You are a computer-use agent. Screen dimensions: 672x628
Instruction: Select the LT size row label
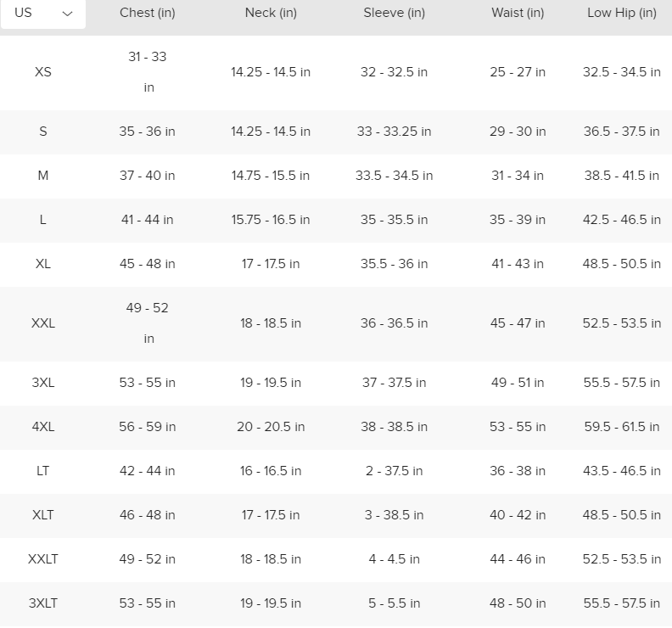point(43,471)
